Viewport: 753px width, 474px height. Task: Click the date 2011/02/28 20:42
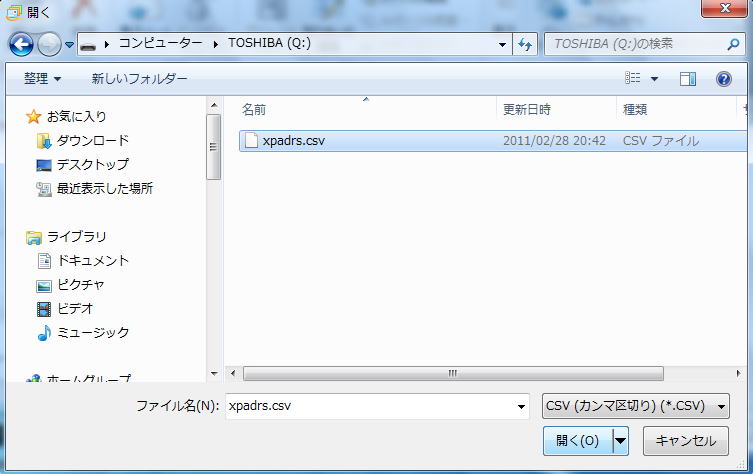click(x=554, y=141)
